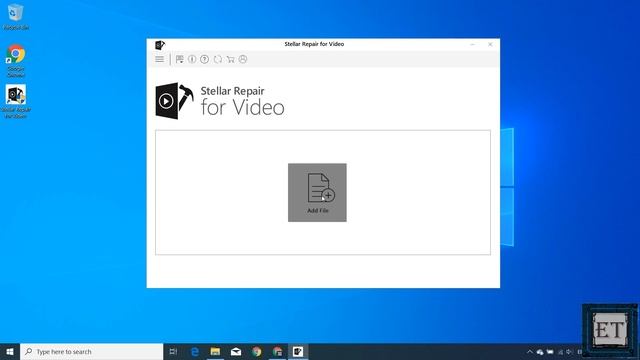Open the account activation user icon
The image size is (640, 360).
coord(243,59)
